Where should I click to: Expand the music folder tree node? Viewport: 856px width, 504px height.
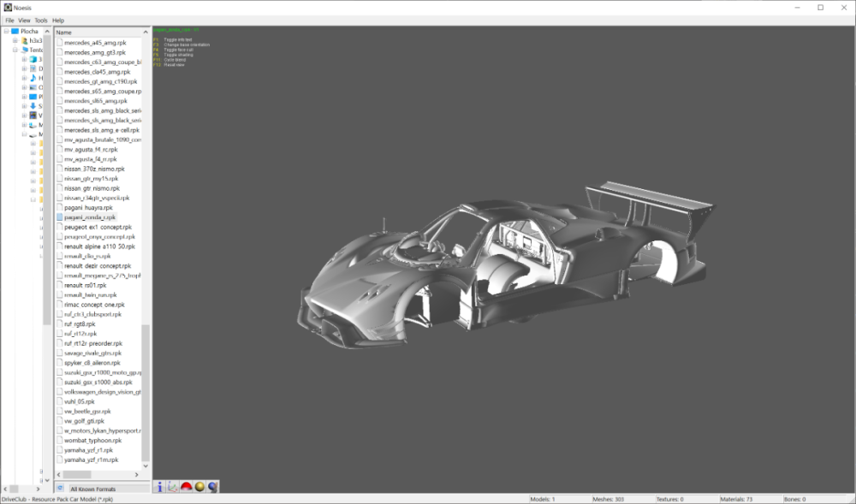pos(24,78)
